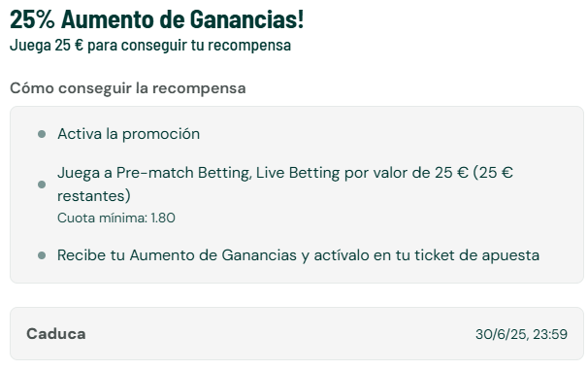Click the 'actívalo en tu ticket de apuesta' text
The image size is (588, 370).
point(426,255)
